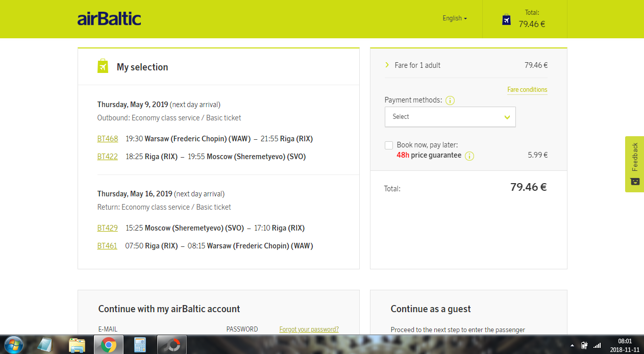
Task: Enable the Book now, pay later checkbox
Action: click(389, 145)
